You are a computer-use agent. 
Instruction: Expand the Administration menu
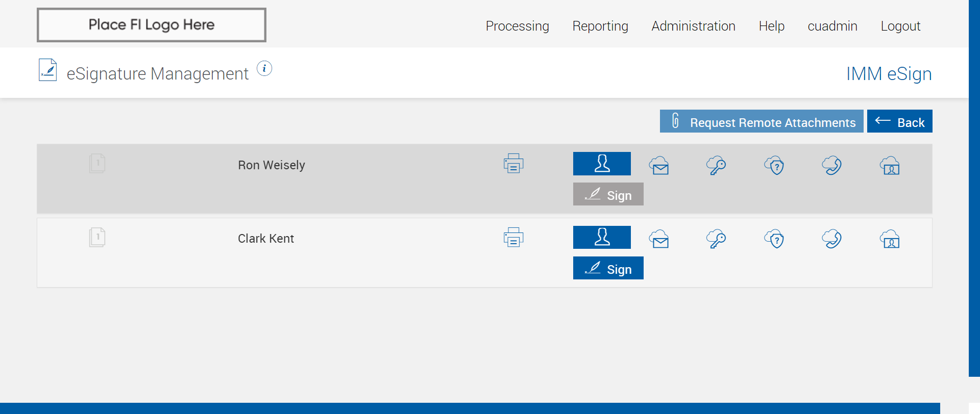693,26
